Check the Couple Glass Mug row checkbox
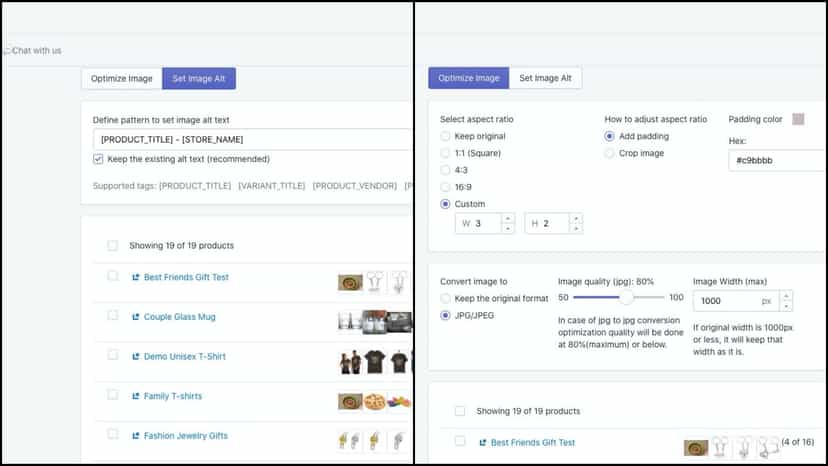Screen dimensions: 828x466 coord(112,315)
